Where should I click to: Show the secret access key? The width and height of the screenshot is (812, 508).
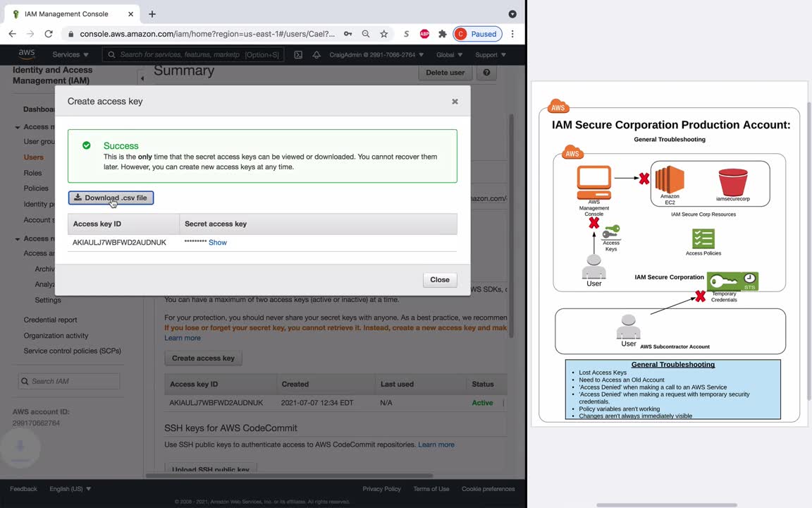218,242
